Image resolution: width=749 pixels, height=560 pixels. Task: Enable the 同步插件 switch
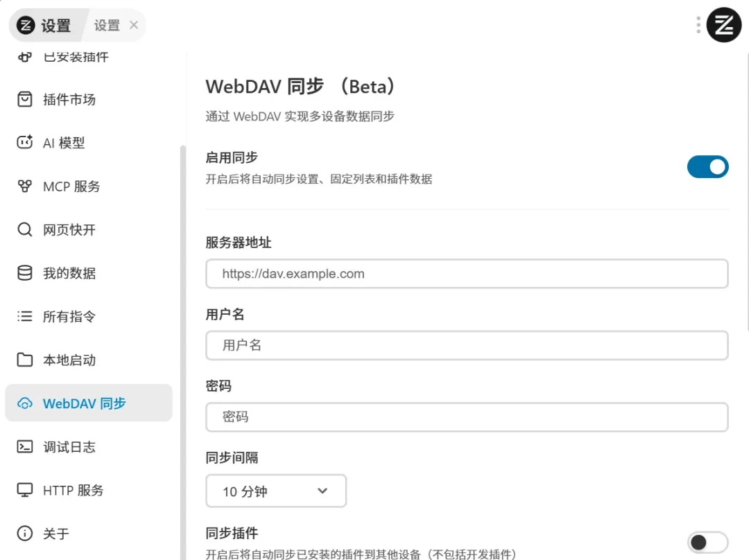[708, 543]
